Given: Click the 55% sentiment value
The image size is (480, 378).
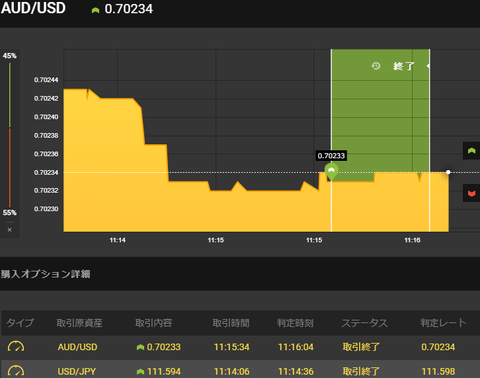Looking at the screenshot, I should 10,213.
